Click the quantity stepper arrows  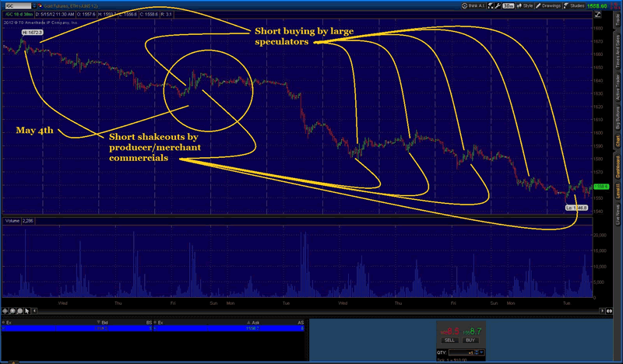477,352
